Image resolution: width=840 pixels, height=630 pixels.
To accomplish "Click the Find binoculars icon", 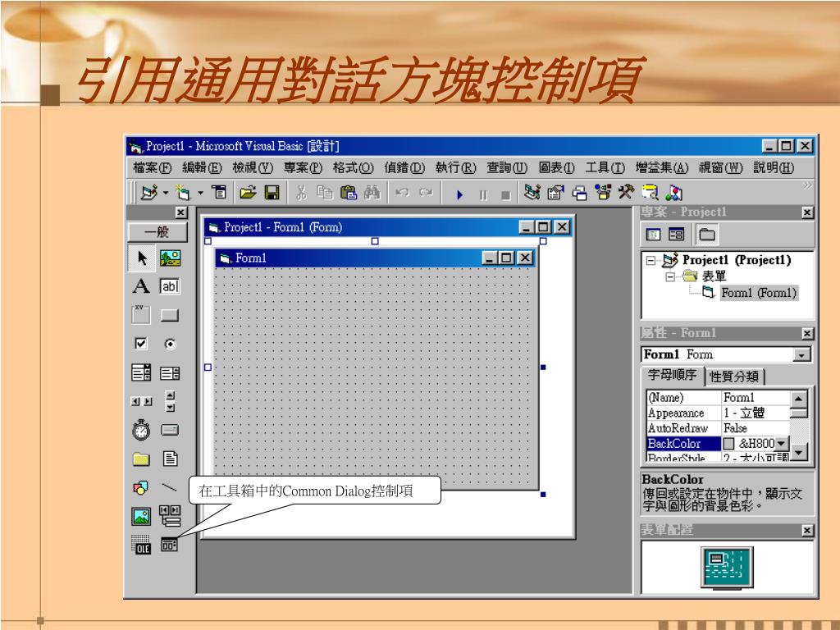I will 372,193.
